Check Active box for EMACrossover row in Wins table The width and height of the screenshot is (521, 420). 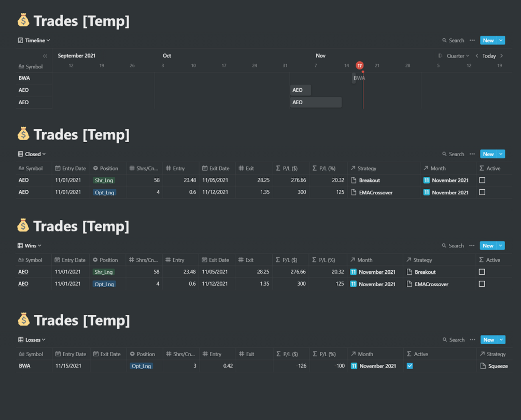pyautogui.click(x=482, y=284)
